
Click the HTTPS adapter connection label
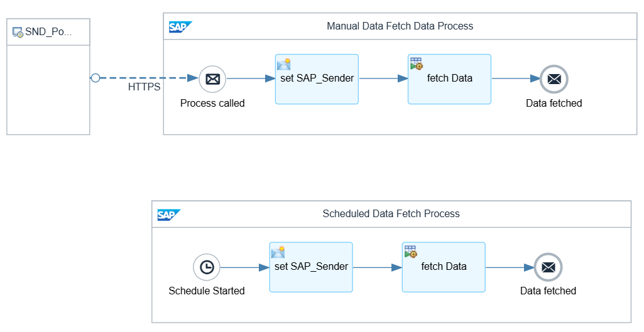pyautogui.click(x=144, y=87)
